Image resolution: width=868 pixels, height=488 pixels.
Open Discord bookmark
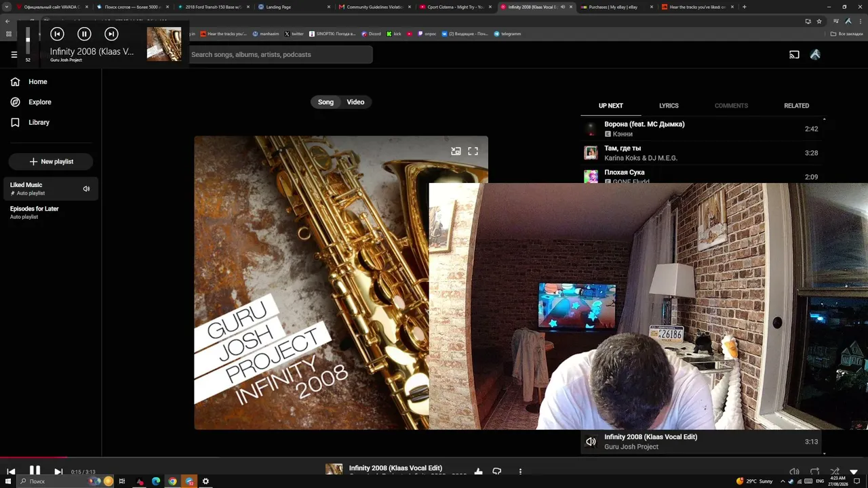point(371,34)
